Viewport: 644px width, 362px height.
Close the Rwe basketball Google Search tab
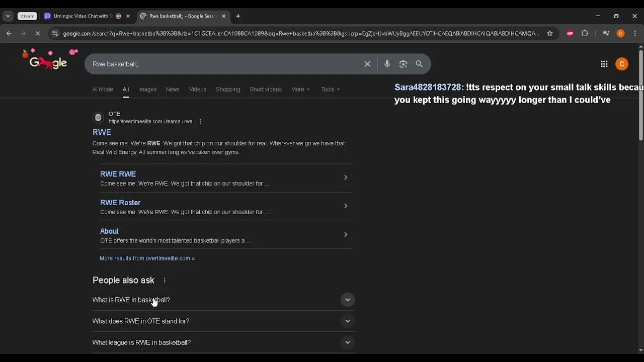click(224, 16)
